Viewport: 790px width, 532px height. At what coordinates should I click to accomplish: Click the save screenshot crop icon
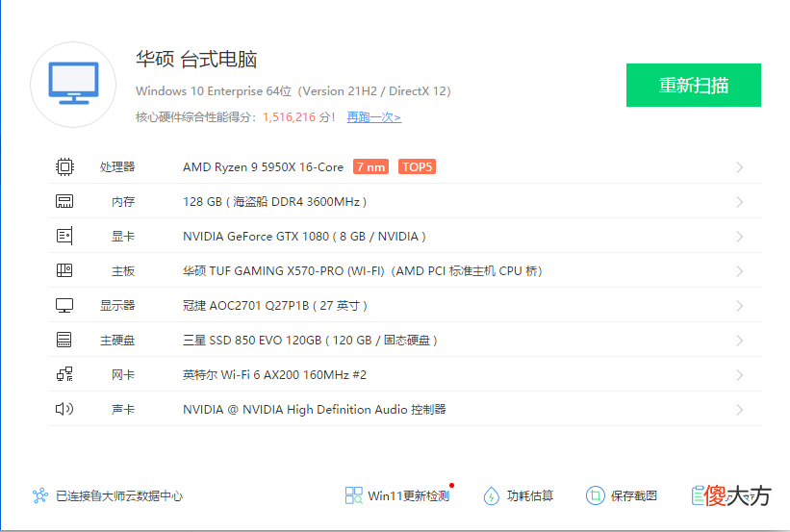coord(595,495)
